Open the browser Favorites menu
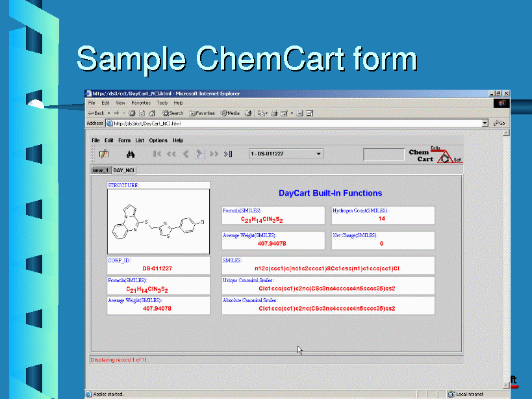Image resolution: width=532 pixels, height=399 pixels. (141, 103)
